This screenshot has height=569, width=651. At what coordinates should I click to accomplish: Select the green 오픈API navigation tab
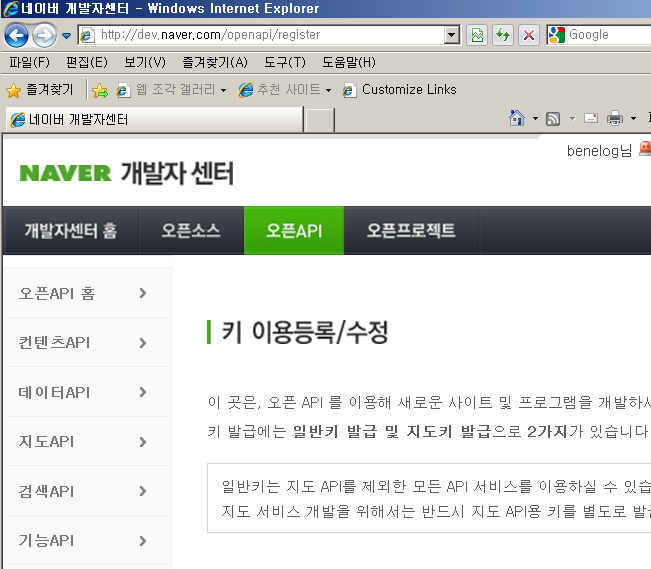click(x=294, y=230)
